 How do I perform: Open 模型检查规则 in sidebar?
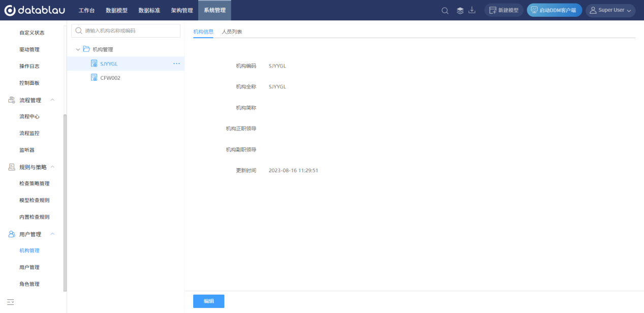point(35,200)
